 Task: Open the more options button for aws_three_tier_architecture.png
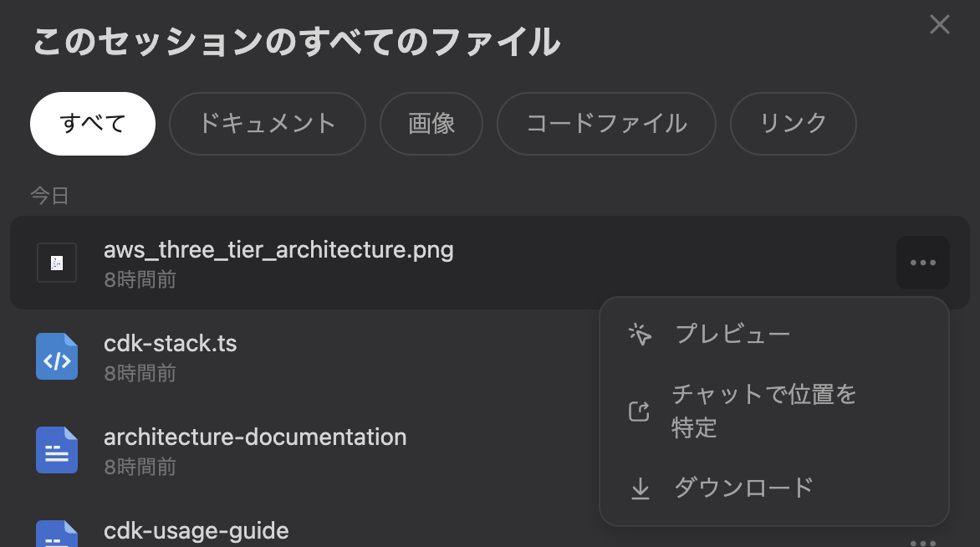(923, 263)
